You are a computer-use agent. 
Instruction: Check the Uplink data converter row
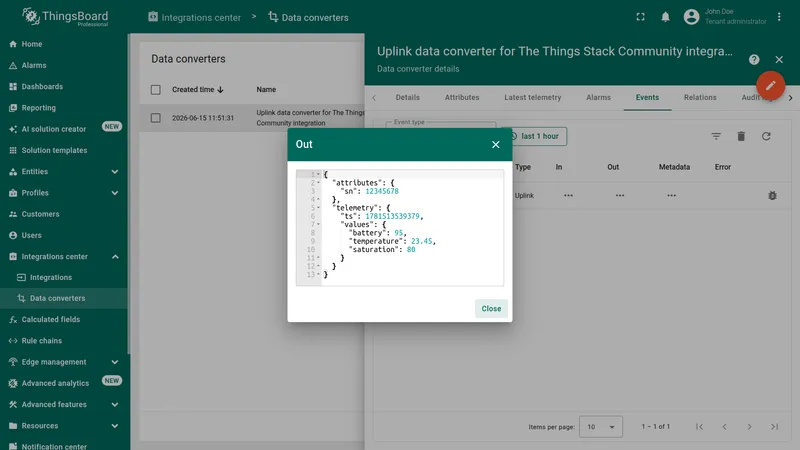156,118
